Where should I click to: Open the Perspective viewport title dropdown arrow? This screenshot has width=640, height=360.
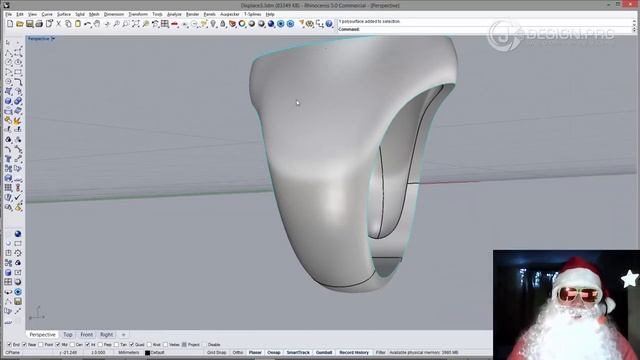53,39
